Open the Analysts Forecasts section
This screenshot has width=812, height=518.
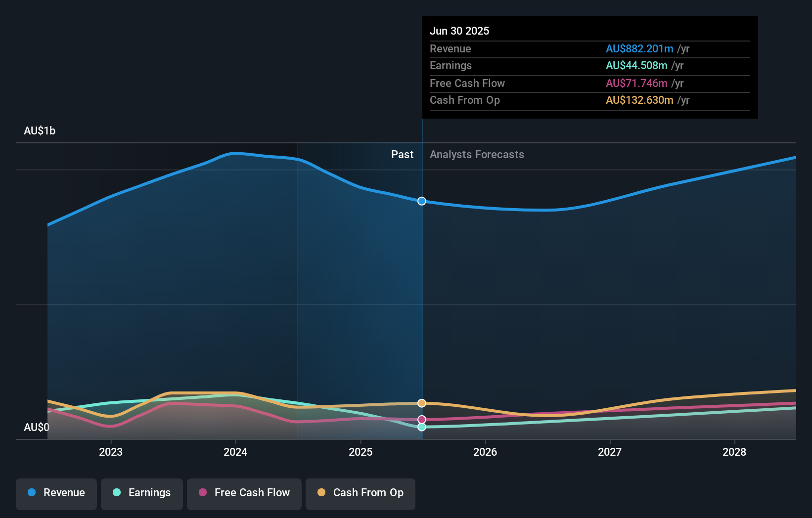coord(476,154)
